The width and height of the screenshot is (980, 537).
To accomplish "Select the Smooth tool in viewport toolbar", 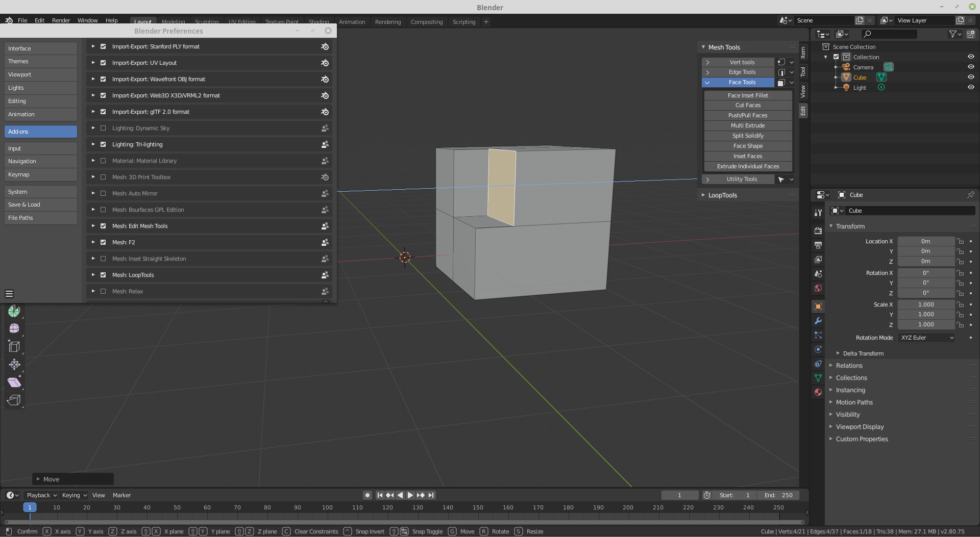I will pyautogui.click(x=14, y=329).
